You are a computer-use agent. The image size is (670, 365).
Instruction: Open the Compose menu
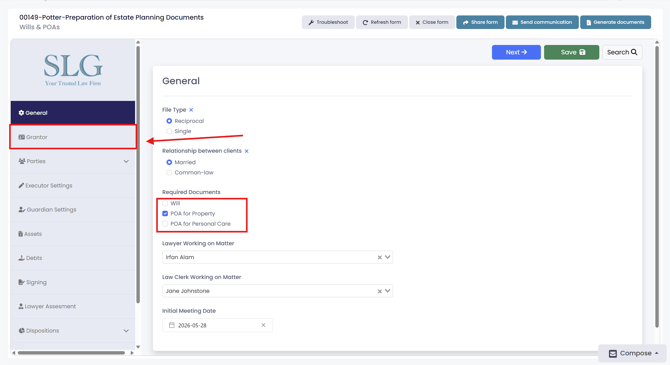click(x=632, y=353)
